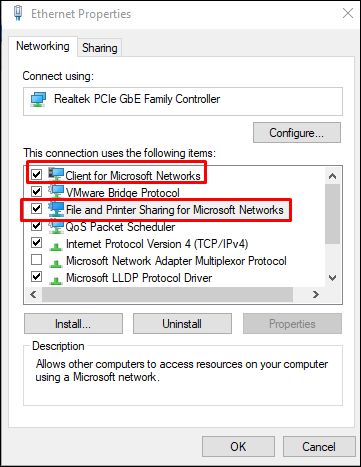Click the QoS Packet Scheduler icon
361x467 pixels.
pyautogui.click(x=56, y=226)
